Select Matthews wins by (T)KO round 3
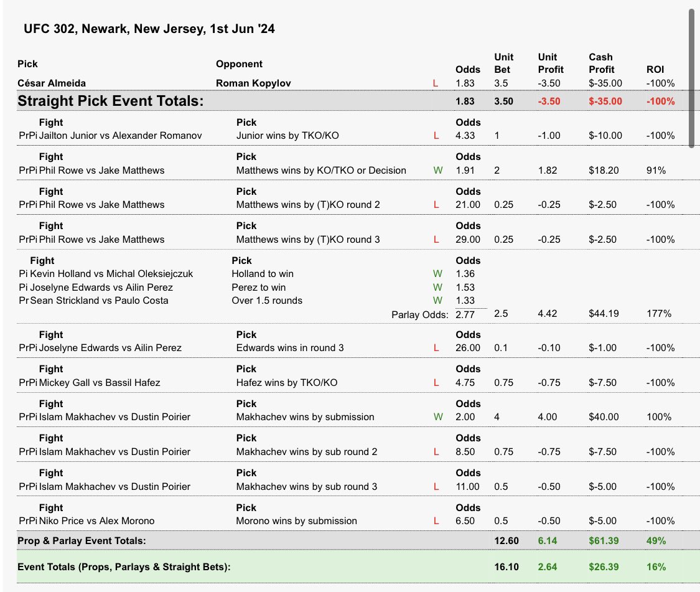The height and width of the screenshot is (592, 700). pyautogui.click(x=308, y=240)
